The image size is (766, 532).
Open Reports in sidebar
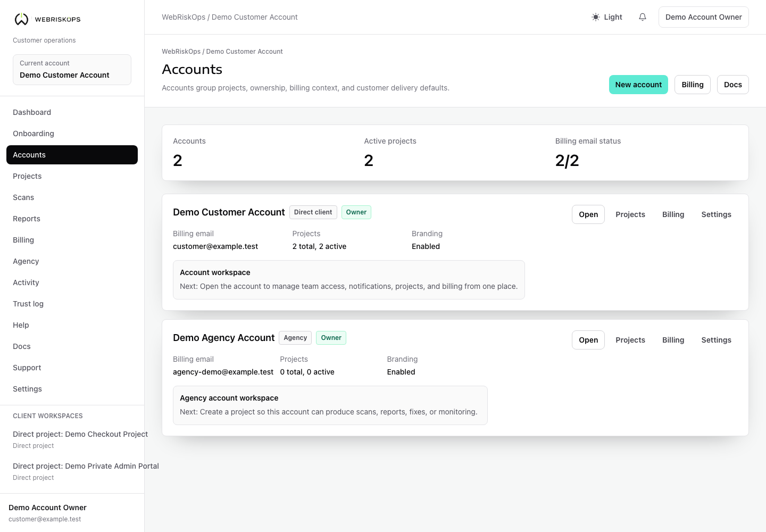(x=72, y=219)
